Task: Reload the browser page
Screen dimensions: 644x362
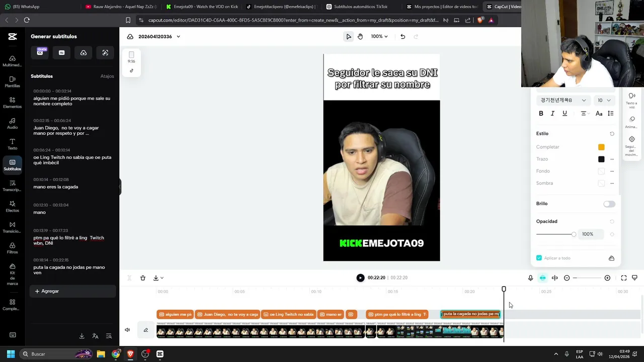Action: [x=27, y=20]
